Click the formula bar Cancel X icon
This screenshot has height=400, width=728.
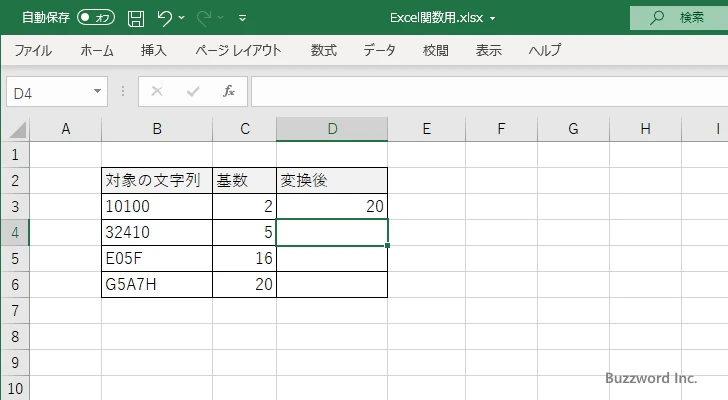click(157, 91)
